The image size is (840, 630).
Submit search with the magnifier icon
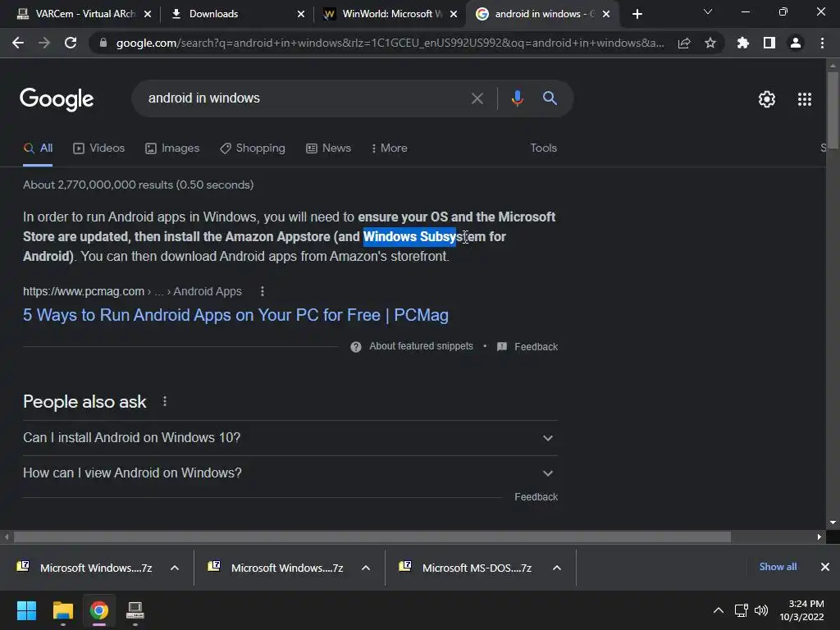(x=550, y=98)
